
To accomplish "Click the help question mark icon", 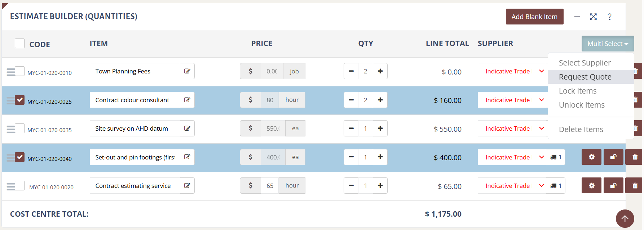I will [609, 17].
